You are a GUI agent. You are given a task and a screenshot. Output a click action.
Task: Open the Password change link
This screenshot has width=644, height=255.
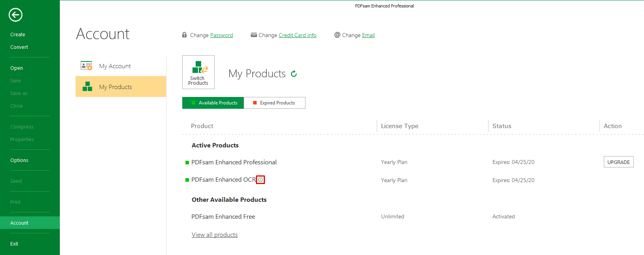click(222, 35)
